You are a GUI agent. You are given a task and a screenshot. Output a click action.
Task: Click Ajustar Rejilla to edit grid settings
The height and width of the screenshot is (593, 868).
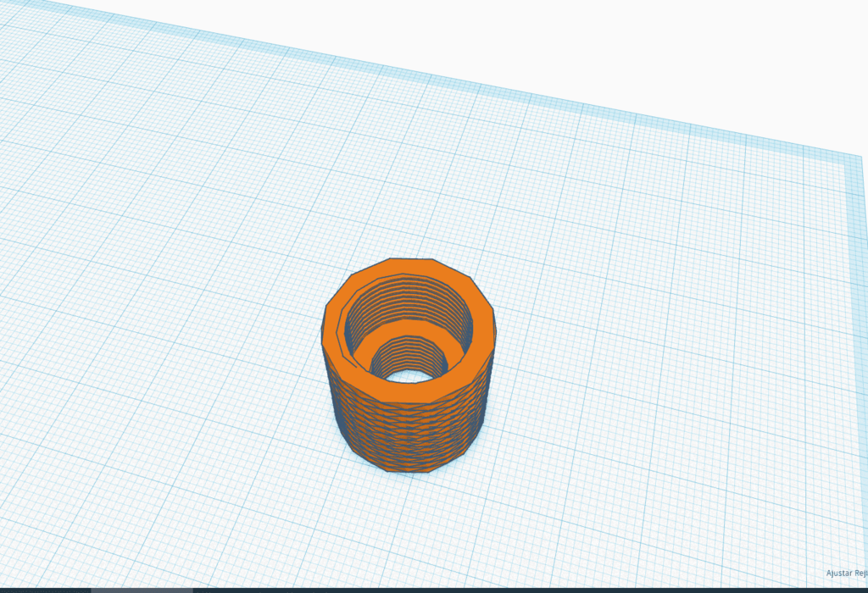[x=846, y=573]
